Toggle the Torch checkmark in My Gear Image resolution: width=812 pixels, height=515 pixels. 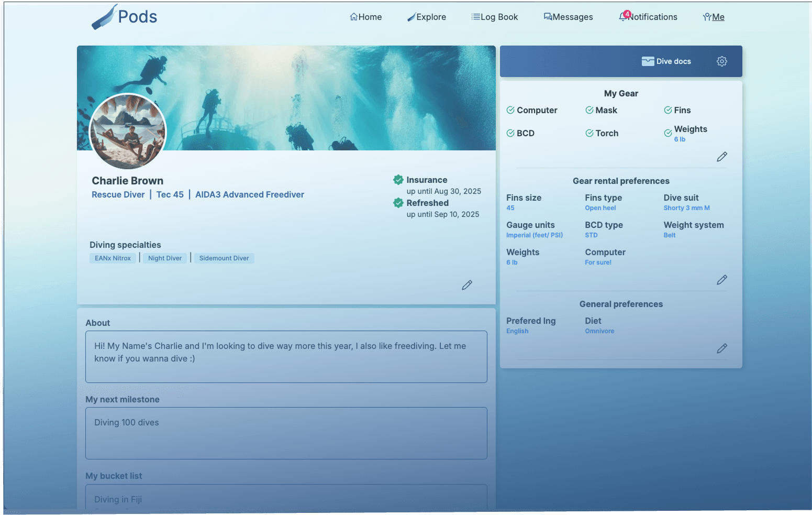point(589,133)
